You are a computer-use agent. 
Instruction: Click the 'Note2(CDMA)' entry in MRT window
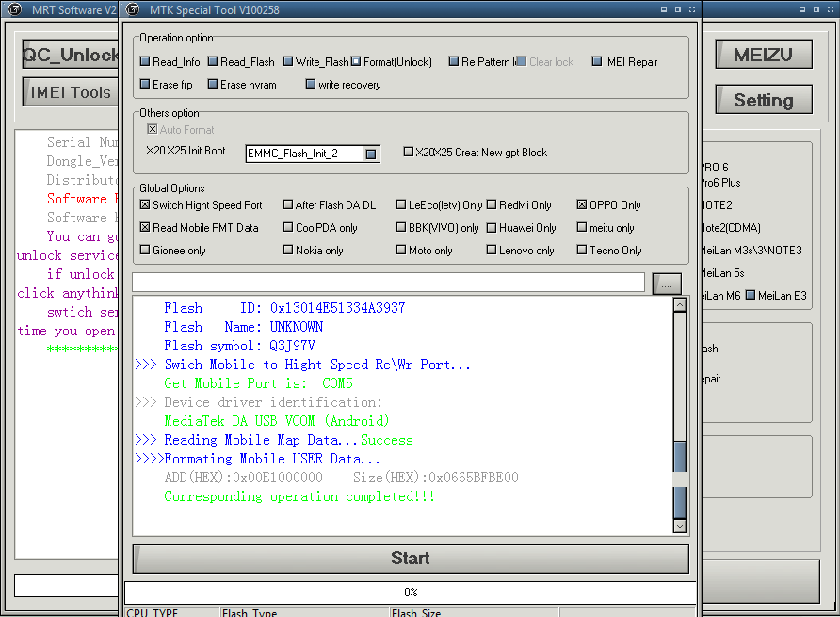coord(732,228)
